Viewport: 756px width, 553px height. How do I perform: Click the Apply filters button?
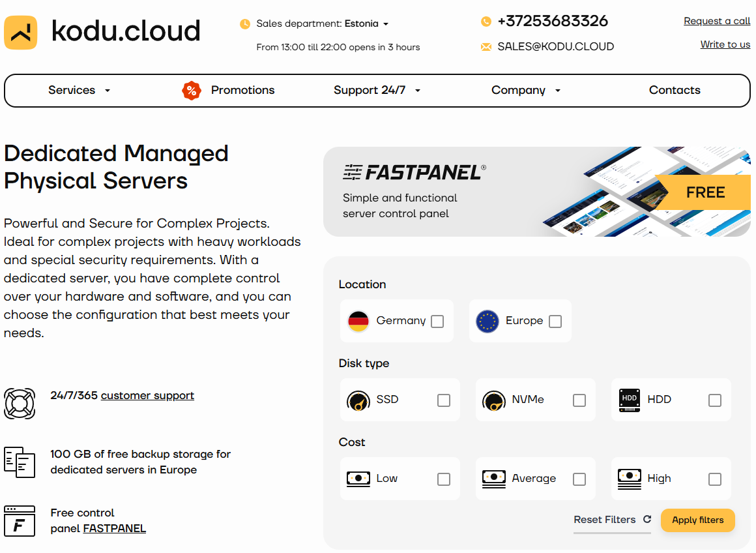697,520
